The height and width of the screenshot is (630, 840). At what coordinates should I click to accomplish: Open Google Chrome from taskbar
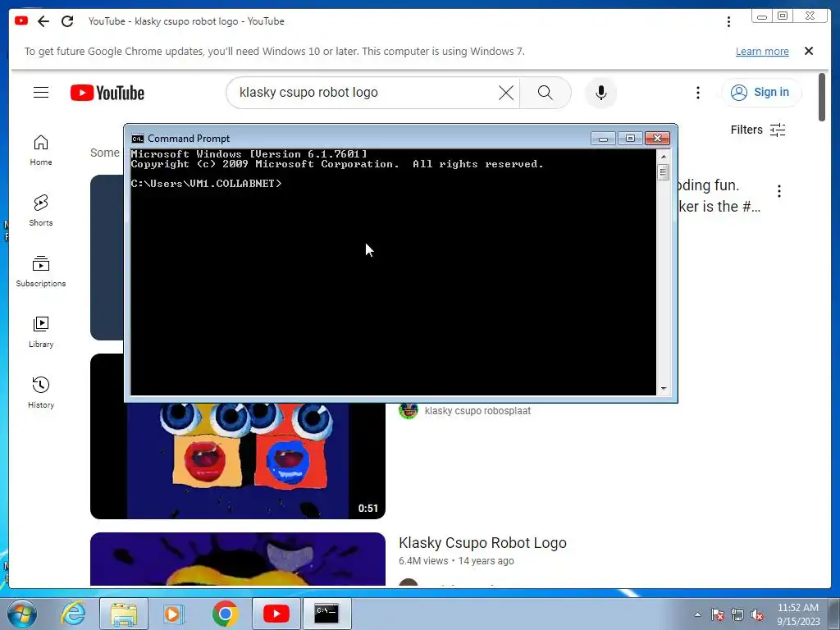(x=225, y=614)
